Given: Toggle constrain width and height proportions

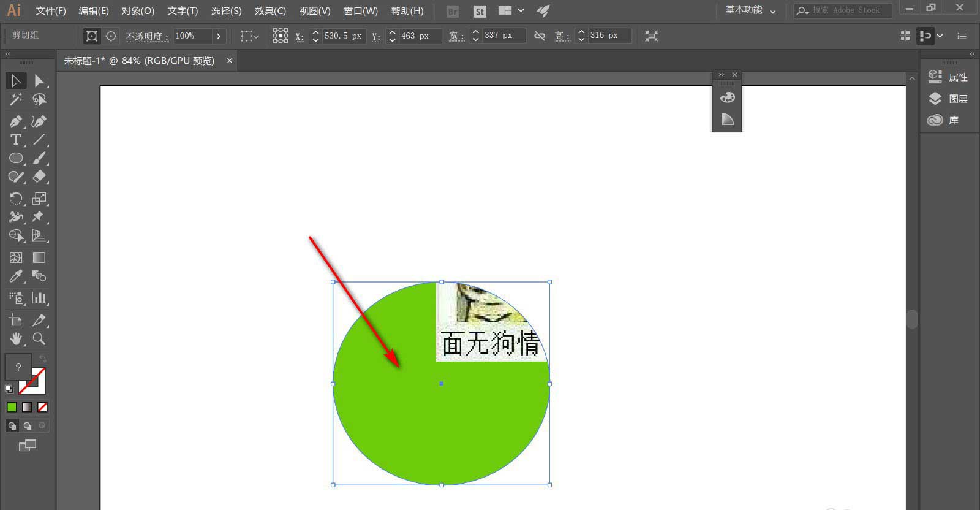Looking at the screenshot, I should (x=540, y=36).
